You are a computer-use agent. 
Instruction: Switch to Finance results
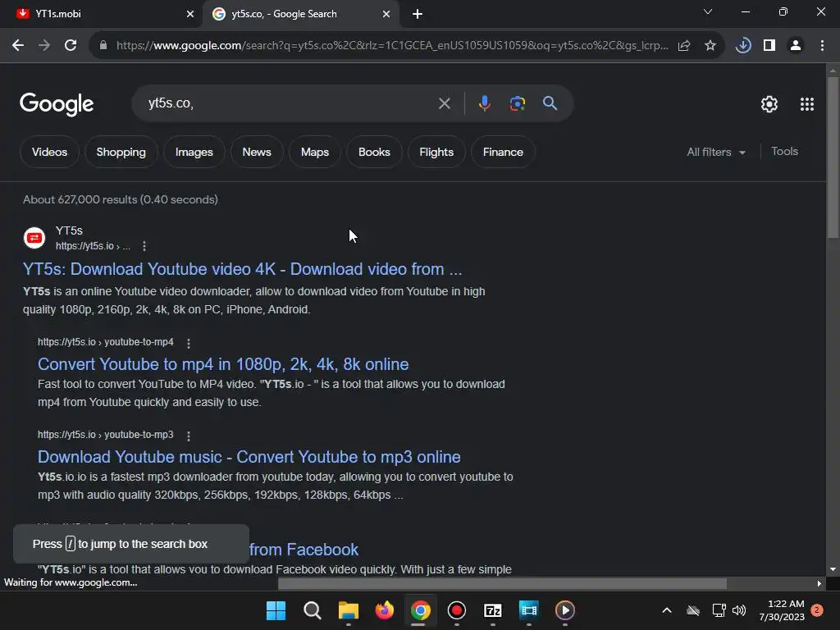[503, 152]
